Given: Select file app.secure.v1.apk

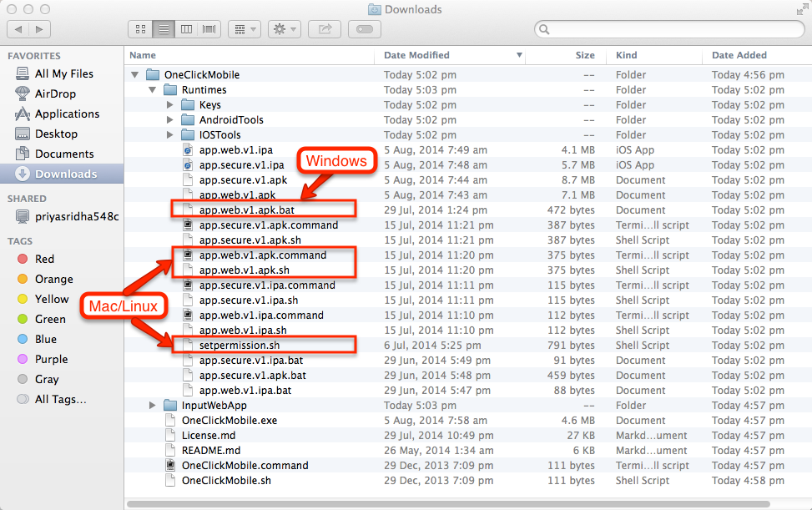Looking at the screenshot, I should [243, 179].
